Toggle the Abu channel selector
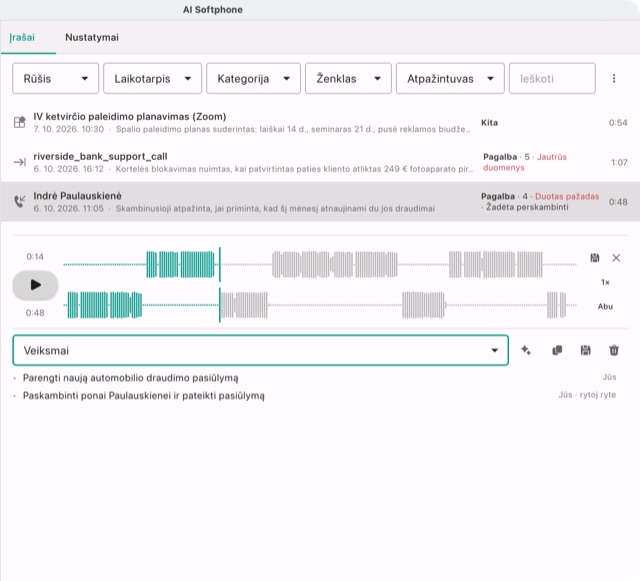The height and width of the screenshot is (581, 640). tap(605, 307)
